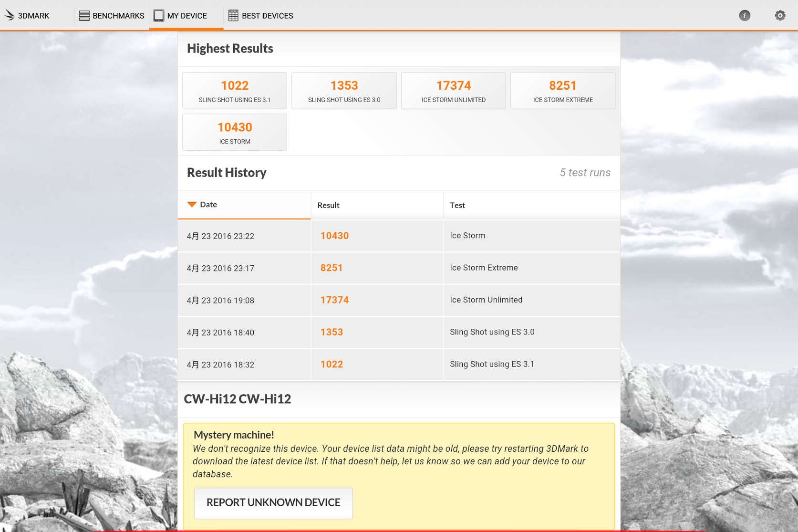Open the 17374 Ice Storm Unlimited card
This screenshot has width=798, height=532.
pos(454,91)
